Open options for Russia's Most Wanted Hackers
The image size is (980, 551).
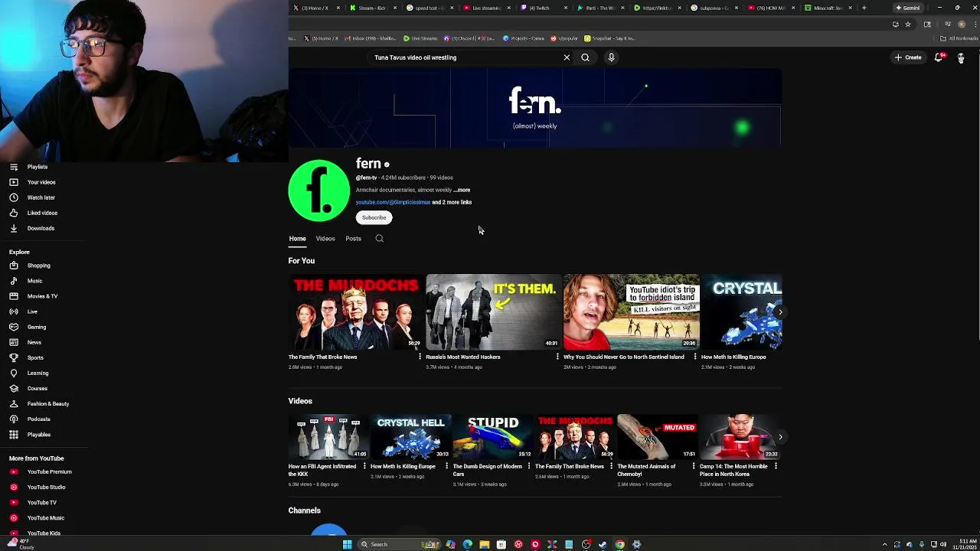pos(557,357)
